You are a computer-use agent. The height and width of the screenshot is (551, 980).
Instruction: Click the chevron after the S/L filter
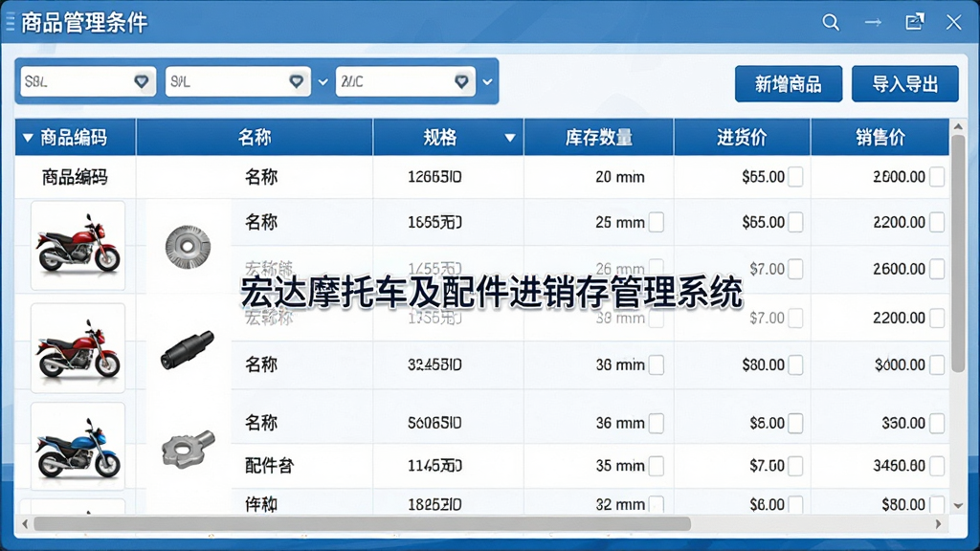pyautogui.click(x=323, y=82)
